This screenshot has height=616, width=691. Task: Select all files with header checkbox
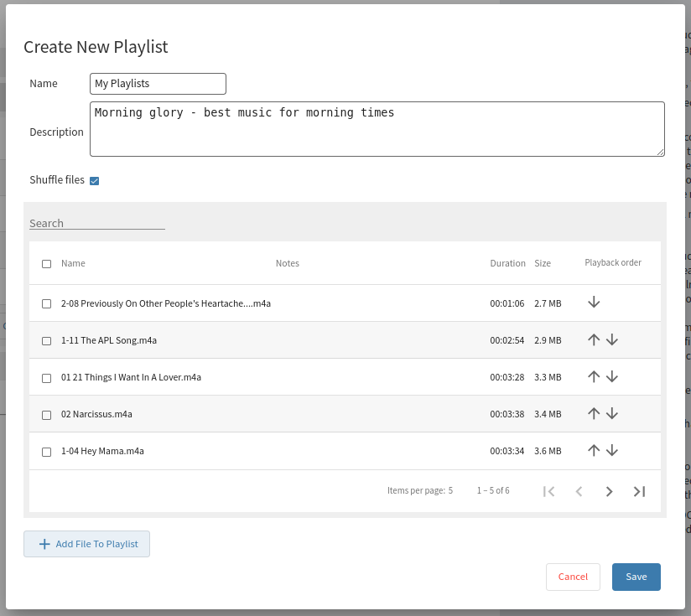[x=47, y=264]
